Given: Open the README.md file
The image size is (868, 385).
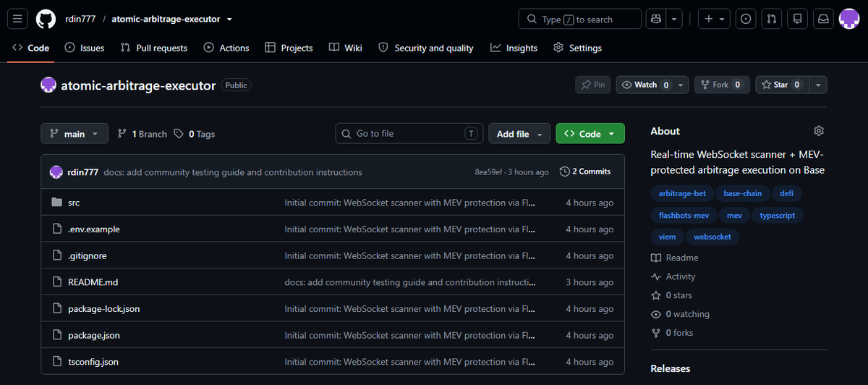Looking at the screenshot, I should (x=93, y=282).
